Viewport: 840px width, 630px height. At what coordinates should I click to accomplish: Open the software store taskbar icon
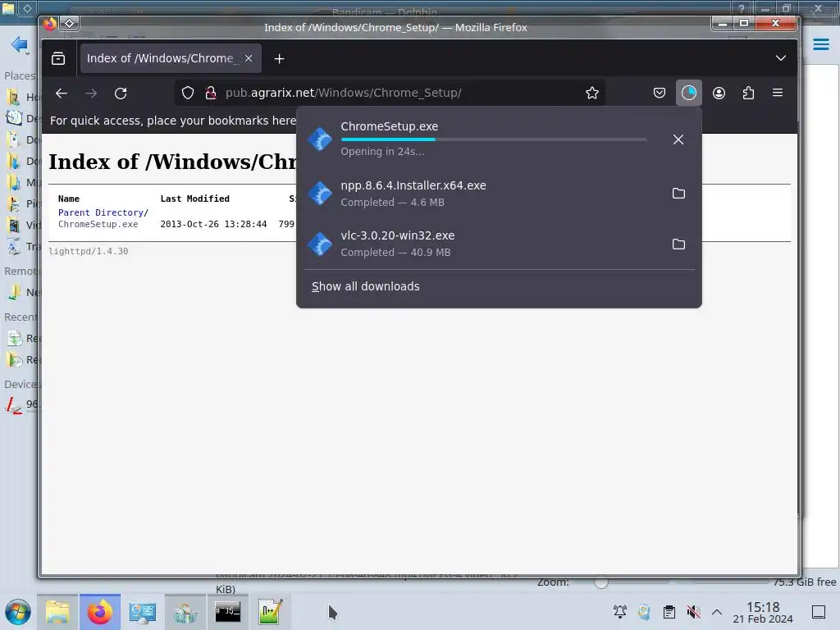point(185,612)
